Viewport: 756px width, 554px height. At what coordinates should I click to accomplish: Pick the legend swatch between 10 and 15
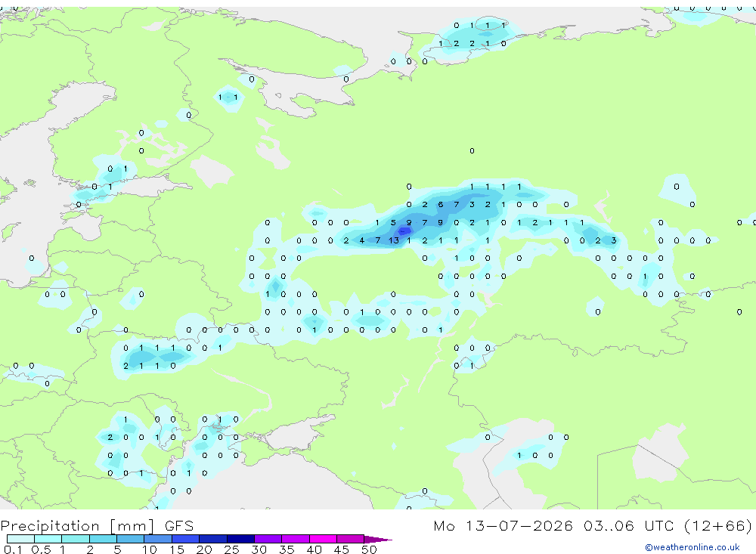point(158,539)
